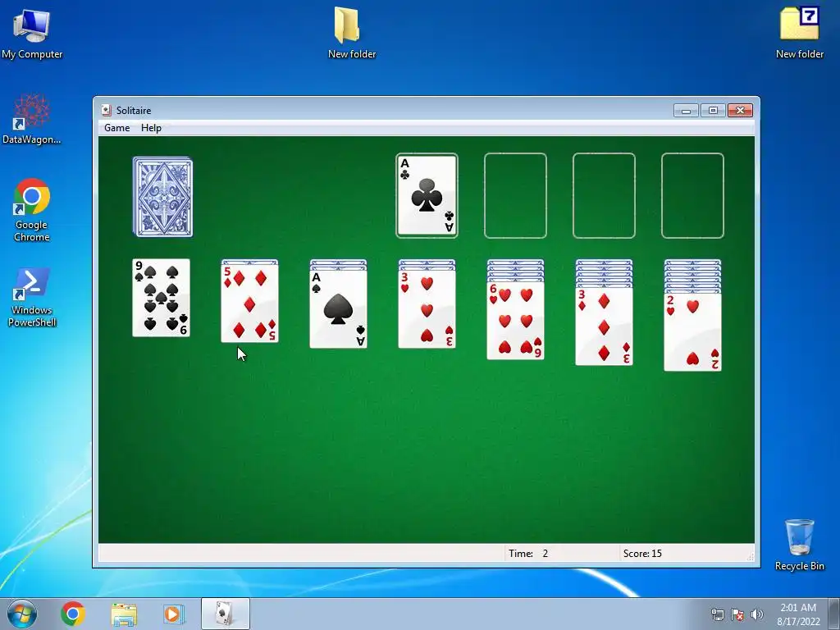Open Windows Media Player from the taskbar
840x630 pixels.
pos(173,614)
